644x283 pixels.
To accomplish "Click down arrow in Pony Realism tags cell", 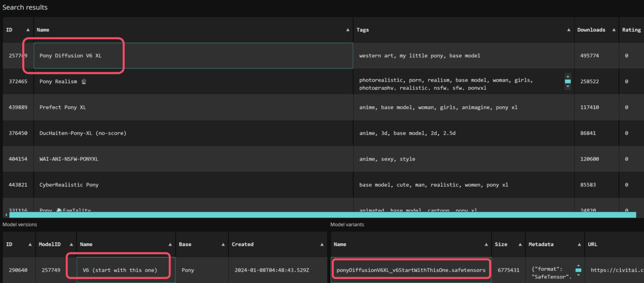I will pyautogui.click(x=568, y=87).
